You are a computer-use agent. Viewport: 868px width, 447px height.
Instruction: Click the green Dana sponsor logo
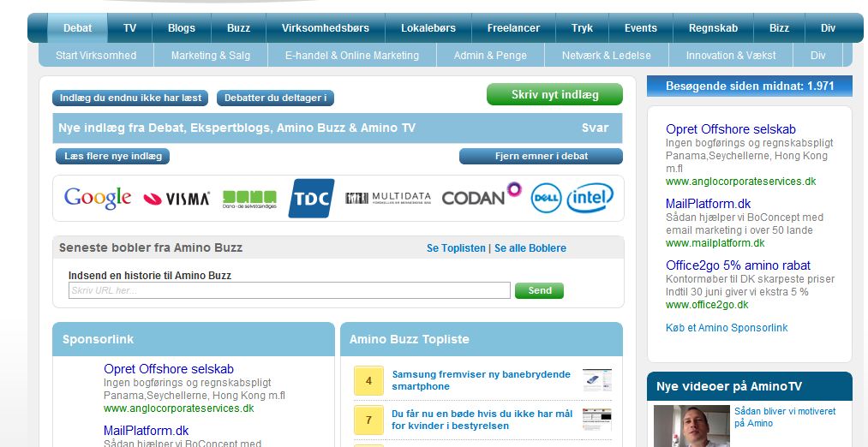click(x=249, y=199)
